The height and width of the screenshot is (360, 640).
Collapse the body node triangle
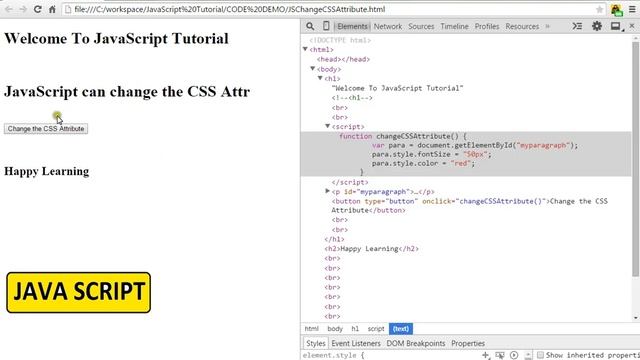pos(313,69)
